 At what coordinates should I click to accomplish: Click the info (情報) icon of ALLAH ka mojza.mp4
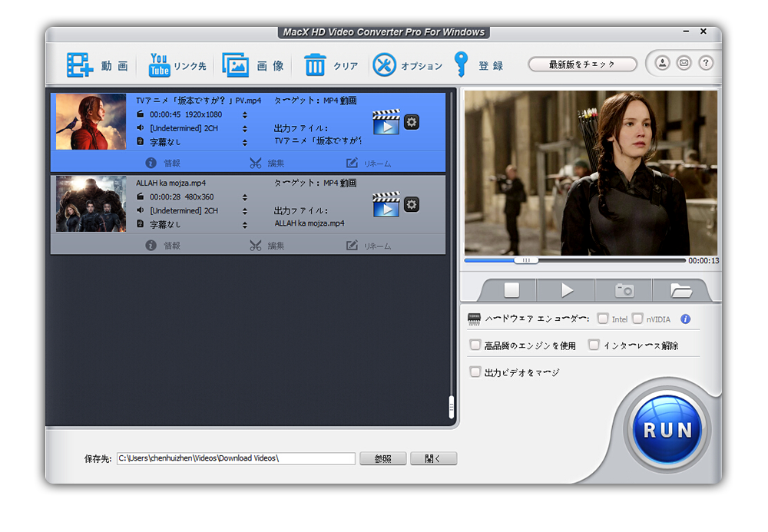pos(151,245)
